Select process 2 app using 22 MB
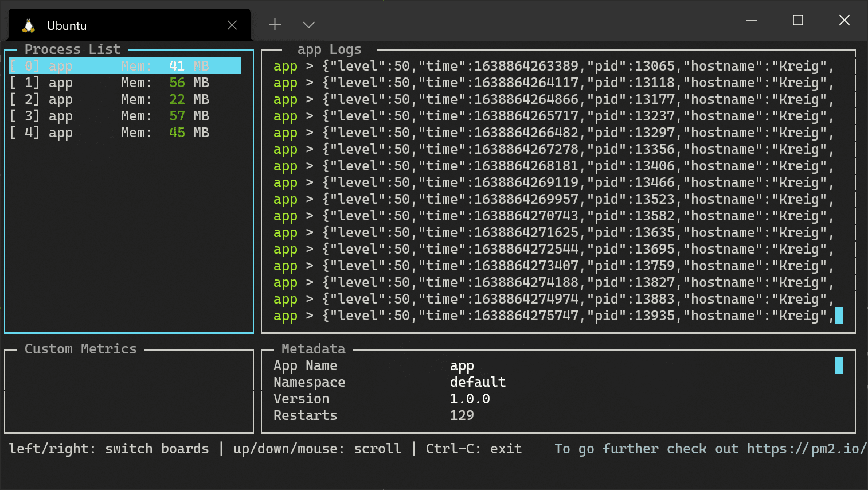Screen dimensions: 868x490 [109, 99]
